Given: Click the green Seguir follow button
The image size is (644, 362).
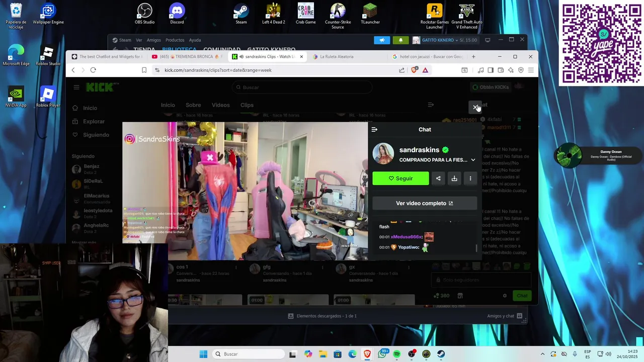Looking at the screenshot, I should click(x=400, y=178).
